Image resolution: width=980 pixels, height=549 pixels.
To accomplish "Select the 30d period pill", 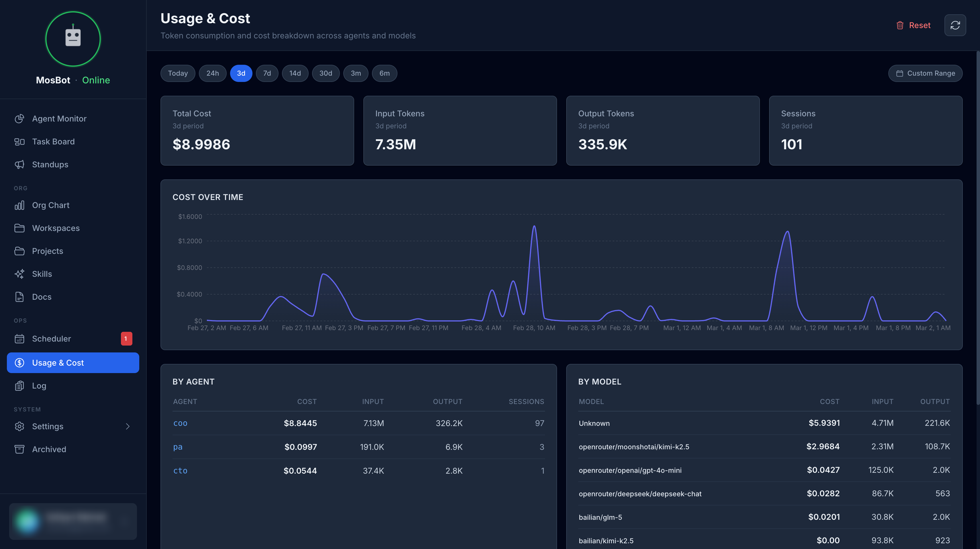I will [325, 73].
